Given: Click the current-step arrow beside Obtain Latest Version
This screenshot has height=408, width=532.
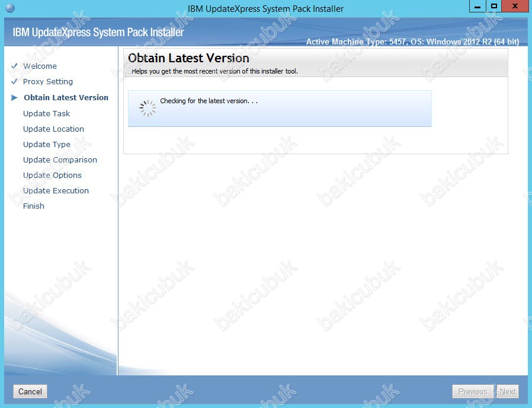Looking at the screenshot, I should [x=14, y=98].
